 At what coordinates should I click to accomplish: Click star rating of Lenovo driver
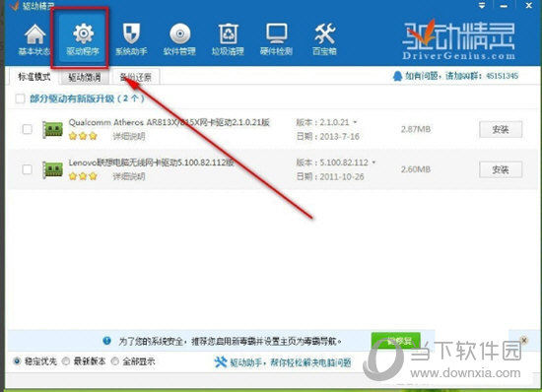[x=83, y=176]
